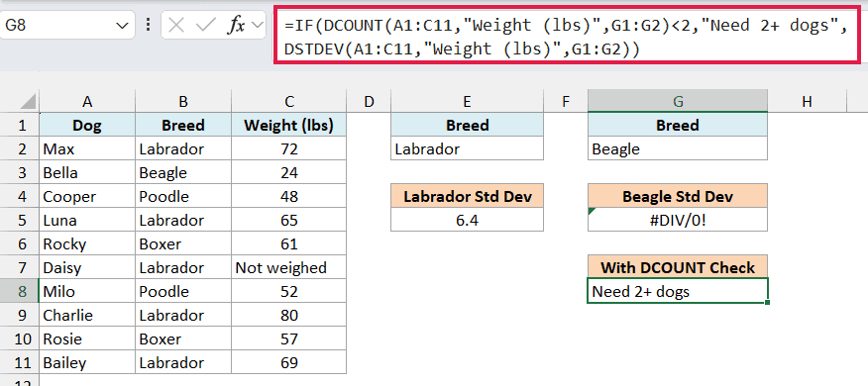The height and width of the screenshot is (386, 868).
Task: Open the Name Box dropdown arrow
Action: [x=121, y=26]
